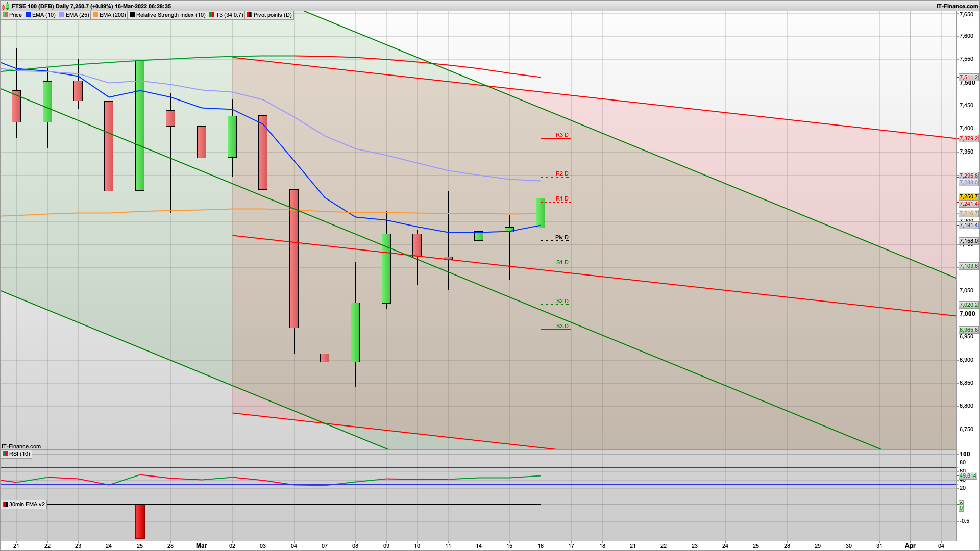Click the R1 D pivot label
This screenshot has width=980, height=551.
click(562, 199)
